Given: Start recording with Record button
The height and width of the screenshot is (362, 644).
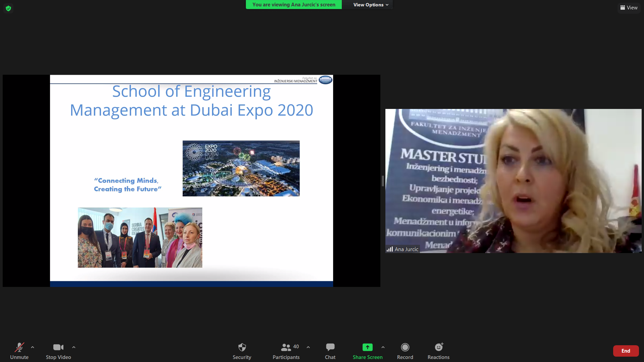Looking at the screenshot, I should point(405,351).
